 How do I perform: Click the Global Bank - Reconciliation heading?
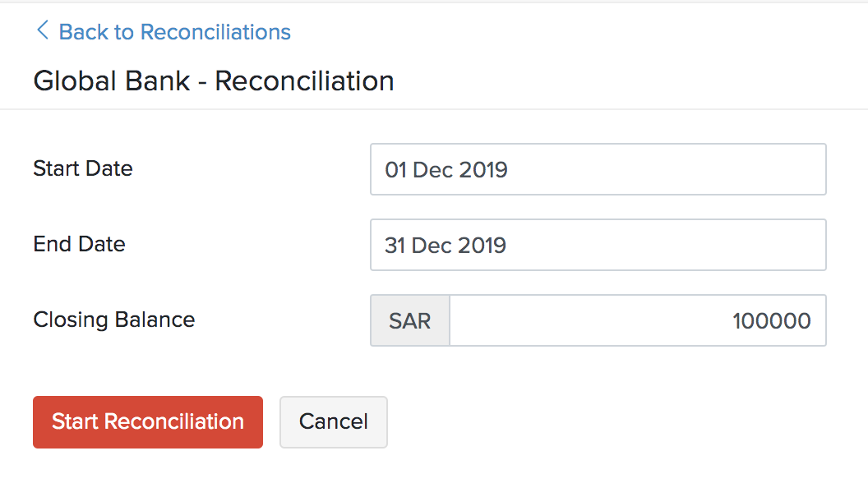[x=214, y=81]
